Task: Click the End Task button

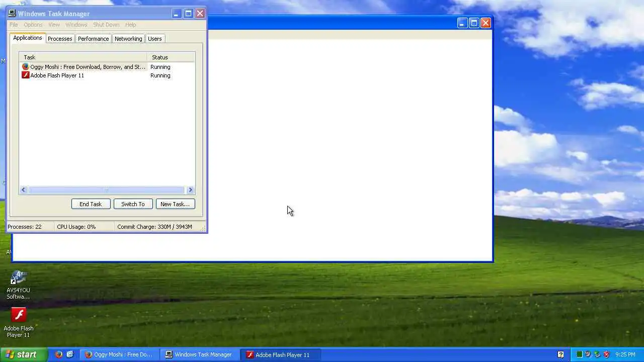Action: tap(91, 204)
